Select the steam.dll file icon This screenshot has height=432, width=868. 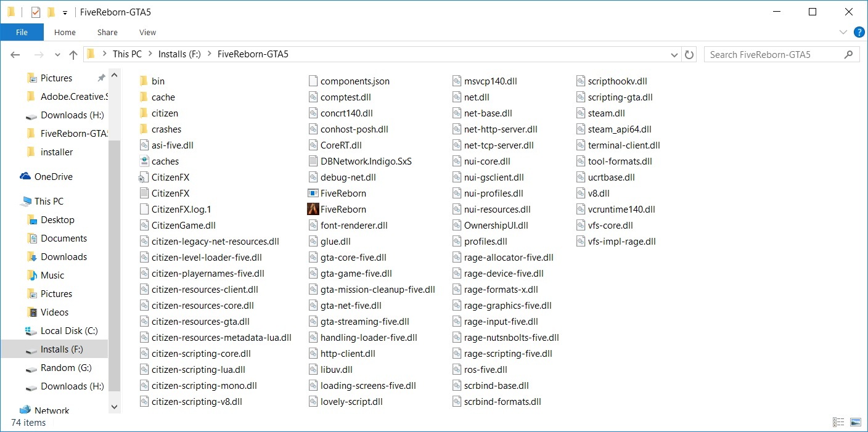(581, 113)
